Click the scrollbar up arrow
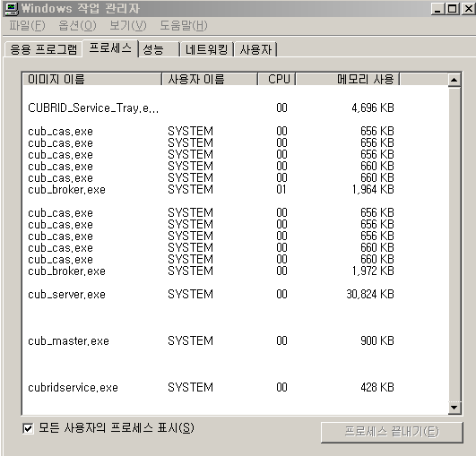 454,80
